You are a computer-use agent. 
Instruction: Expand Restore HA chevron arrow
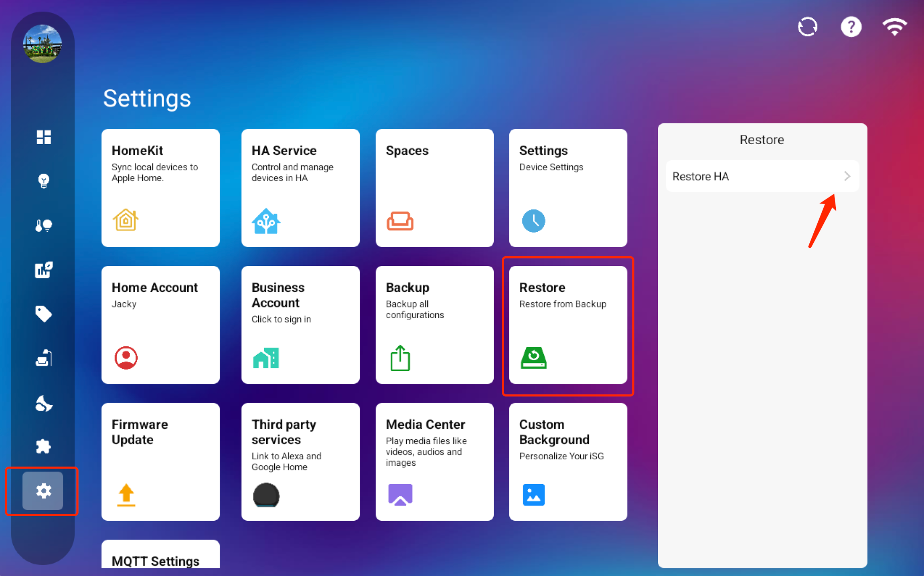(x=847, y=176)
